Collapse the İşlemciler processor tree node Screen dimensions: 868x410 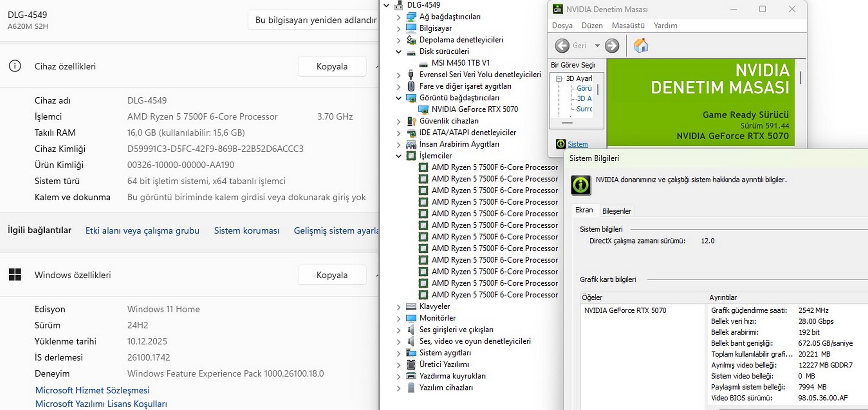coord(398,156)
